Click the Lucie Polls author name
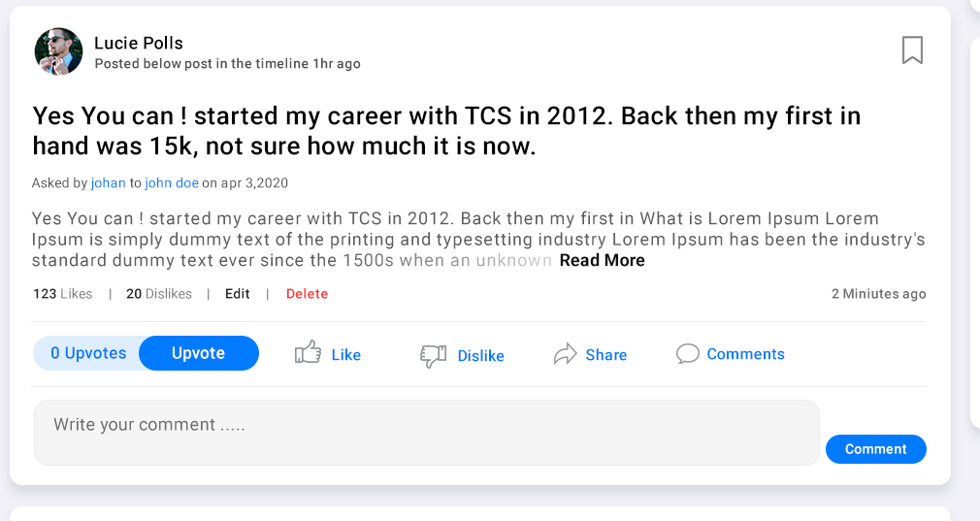The height and width of the screenshot is (521, 980). pos(139,43)
